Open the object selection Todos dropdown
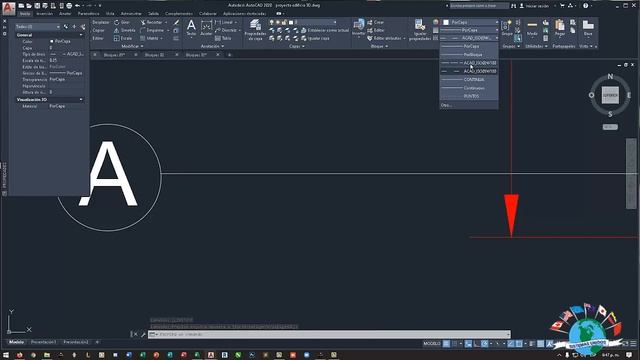 pos(38,27)
